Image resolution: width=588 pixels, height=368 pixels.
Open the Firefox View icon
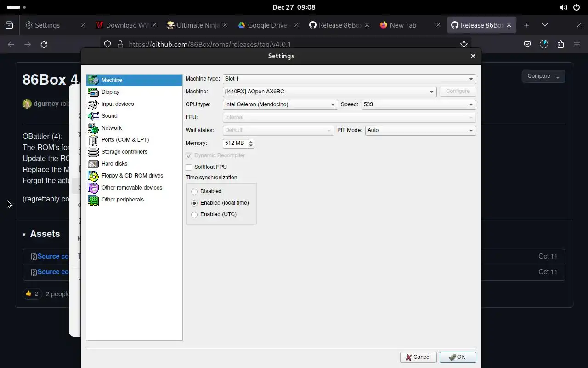[9, 25]
